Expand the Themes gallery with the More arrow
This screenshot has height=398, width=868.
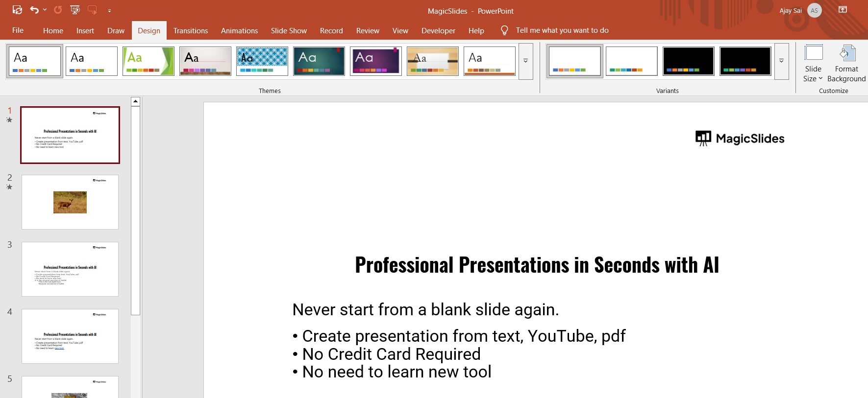525,61
